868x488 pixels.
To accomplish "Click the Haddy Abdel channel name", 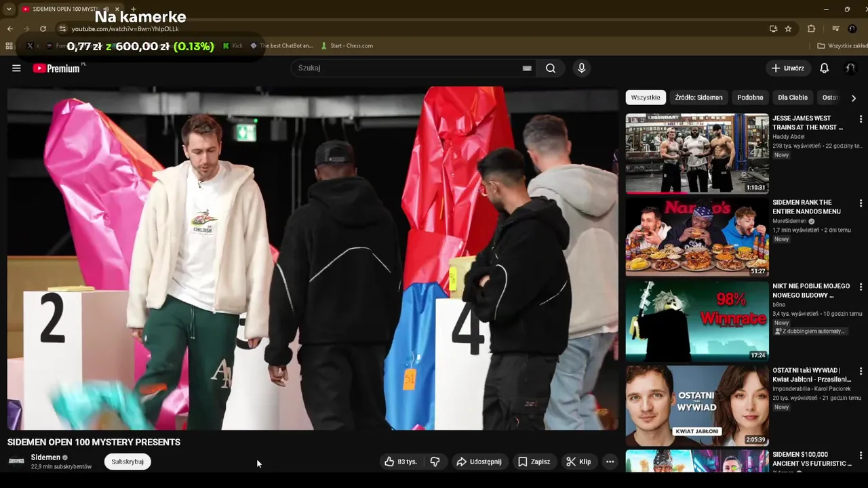I will pyautogui.click(x=789, y=137).
